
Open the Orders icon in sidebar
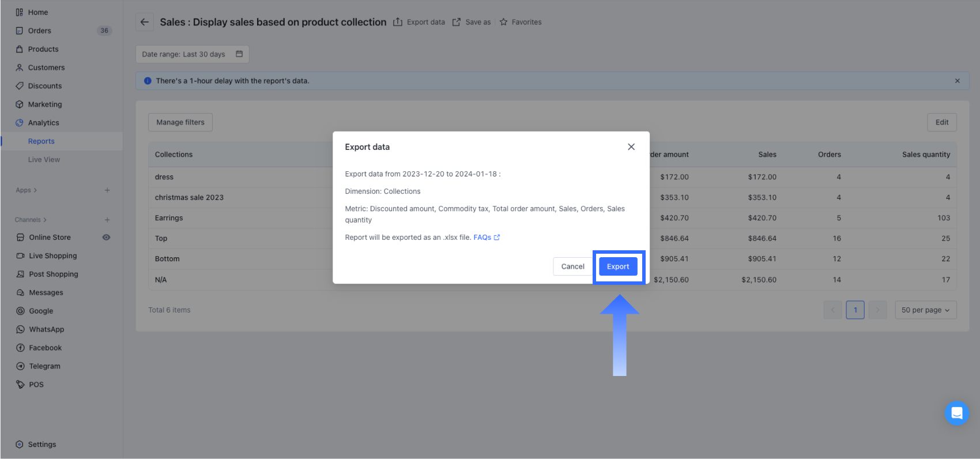tap(20, 31)
